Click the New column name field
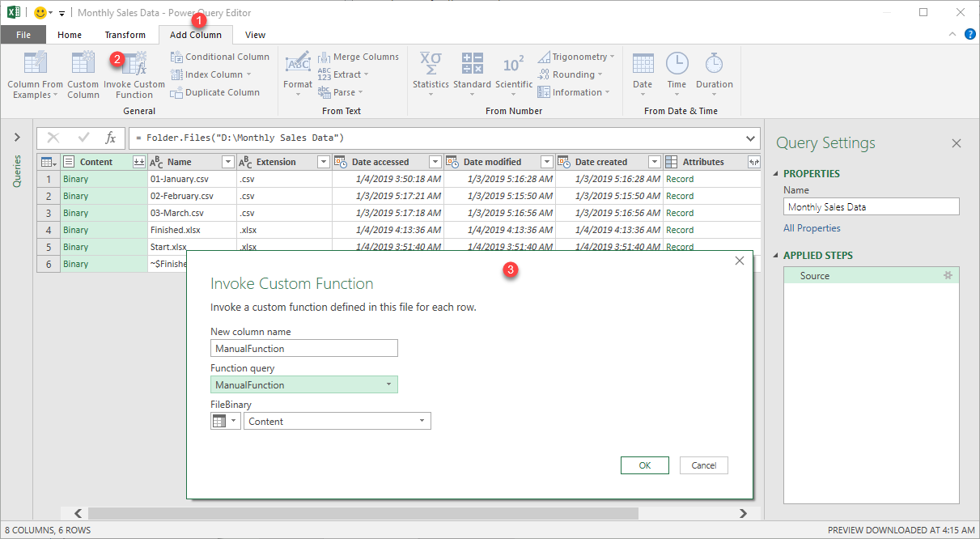This screenshot has width=980, height=539. [x=304, y=348]
